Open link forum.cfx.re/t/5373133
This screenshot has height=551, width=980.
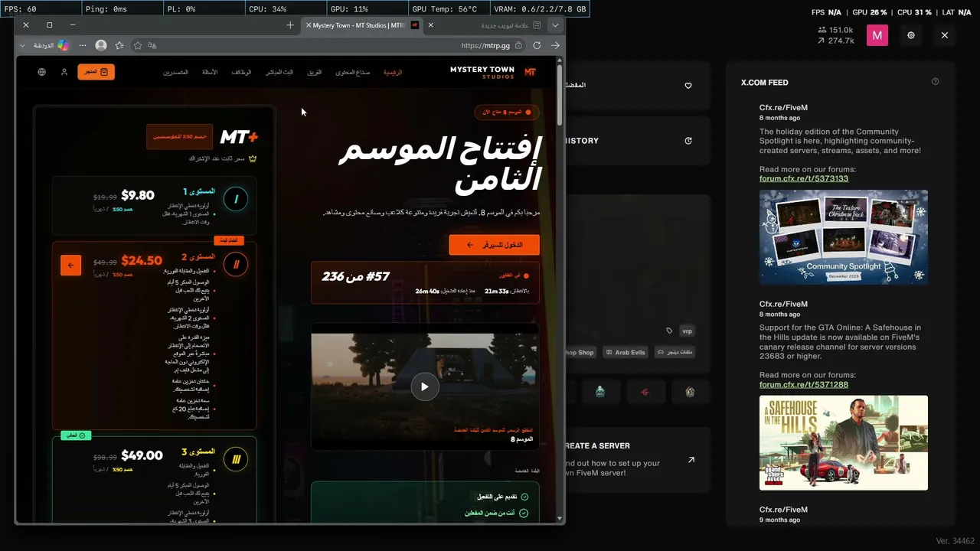[804, 178]
